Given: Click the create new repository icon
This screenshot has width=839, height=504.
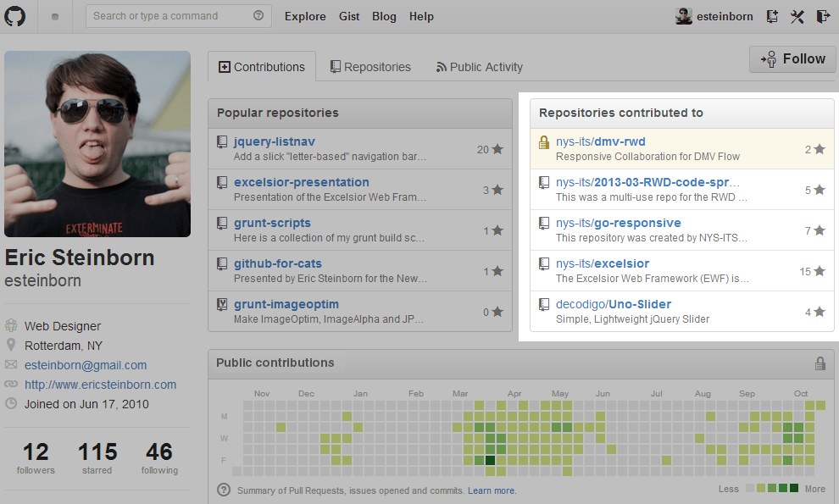Looking at the screenshot, I should 772,16.
